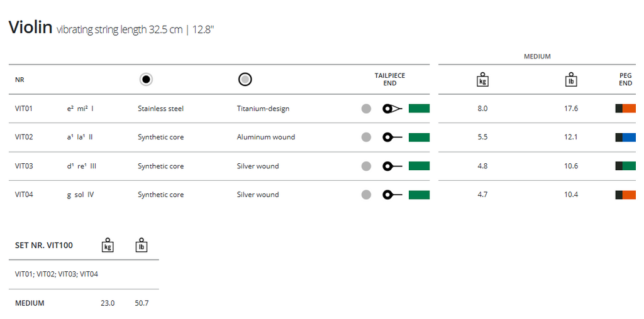Click the VIT03 string number

tap(23, 166)
